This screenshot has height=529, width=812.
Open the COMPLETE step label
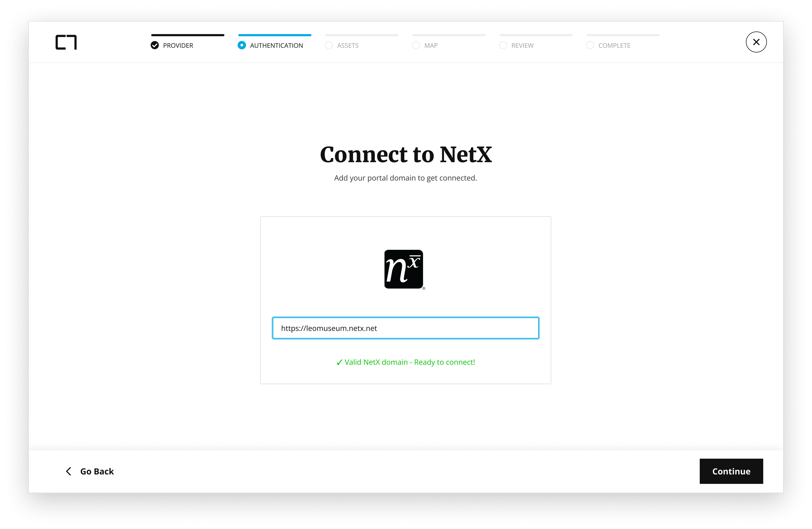(614, 46)
